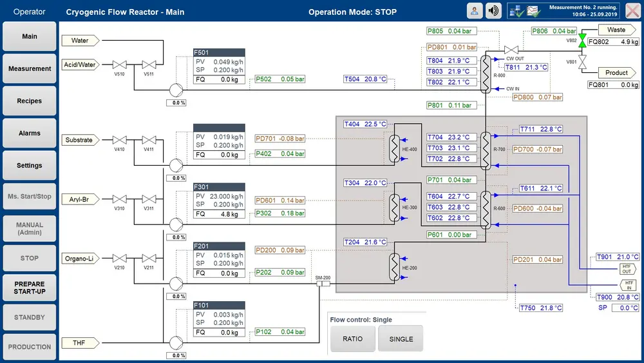Click the Organo-Li pump symbol

tap(176, 283)
